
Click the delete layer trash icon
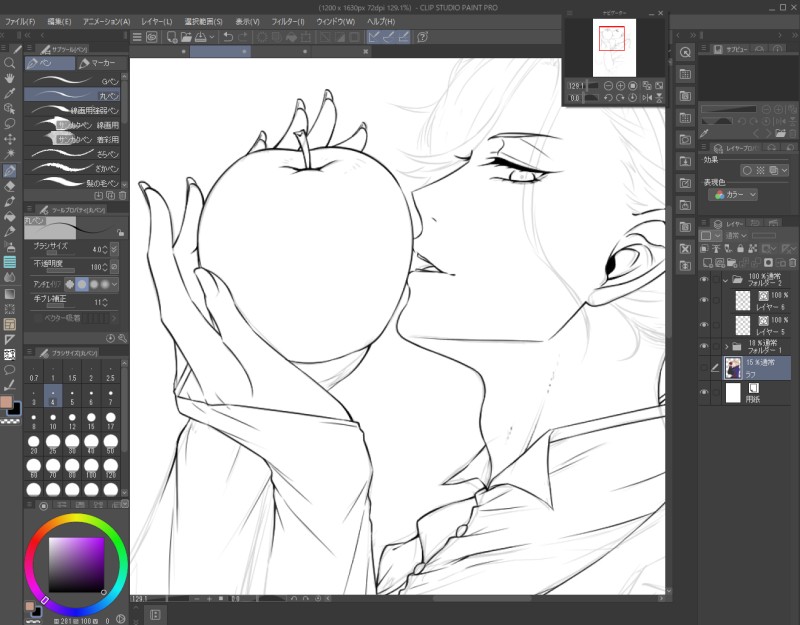point(792,263)
